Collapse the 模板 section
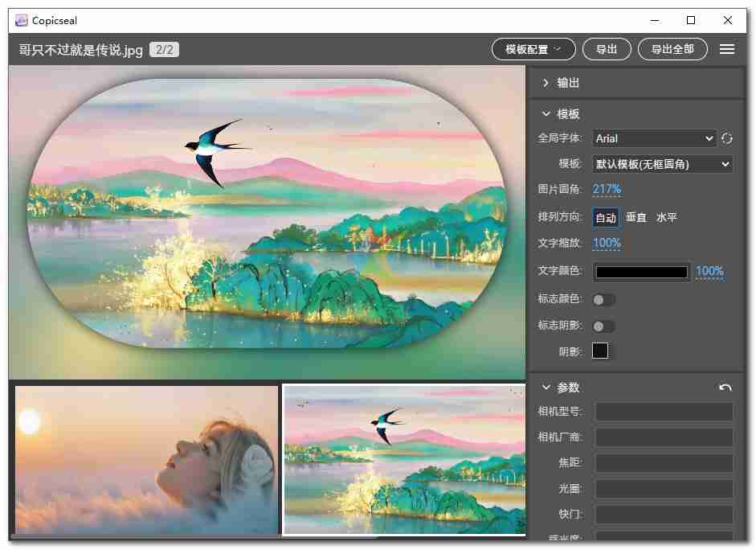Image resolution: width=756 pixels, height=550 pixels. click(547, 114)
